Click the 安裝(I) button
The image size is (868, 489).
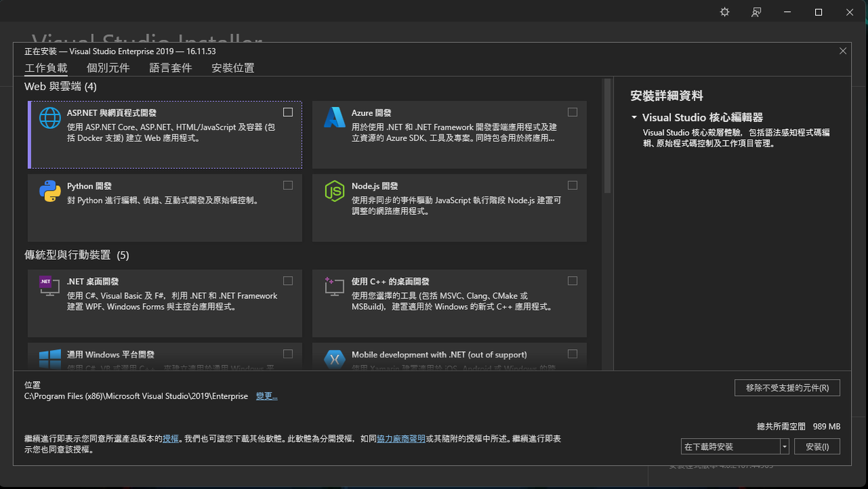click(817, 446)
